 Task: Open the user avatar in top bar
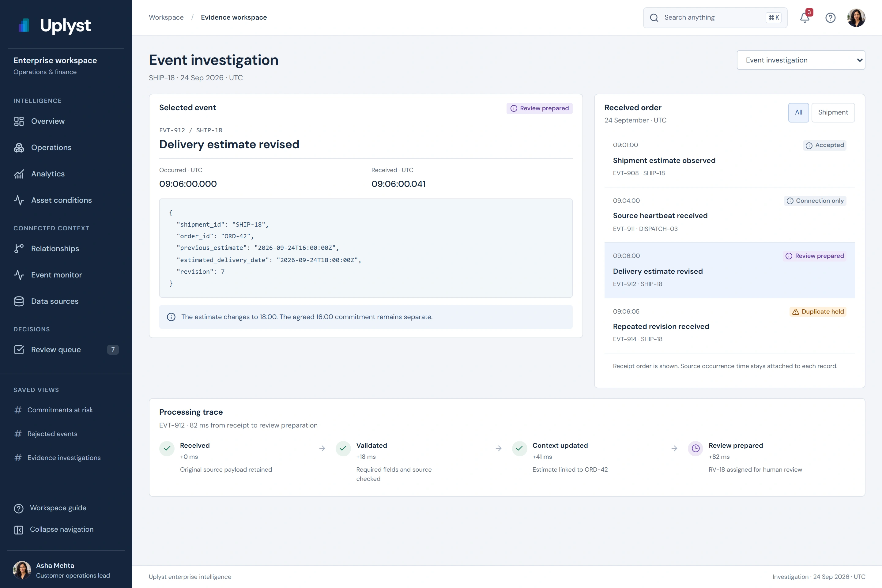pyautogui.click(x=856, y=18)
